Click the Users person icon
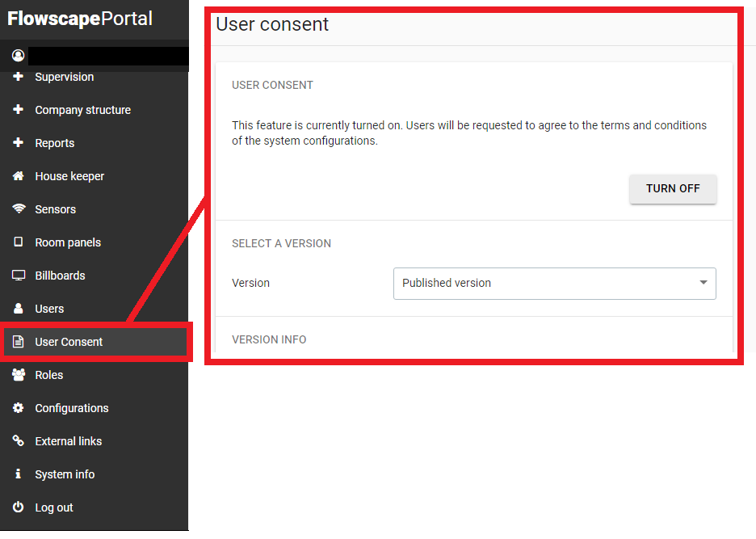Image resolution: width=756 pixels, height=539 pixels. [x=18, y=308]
